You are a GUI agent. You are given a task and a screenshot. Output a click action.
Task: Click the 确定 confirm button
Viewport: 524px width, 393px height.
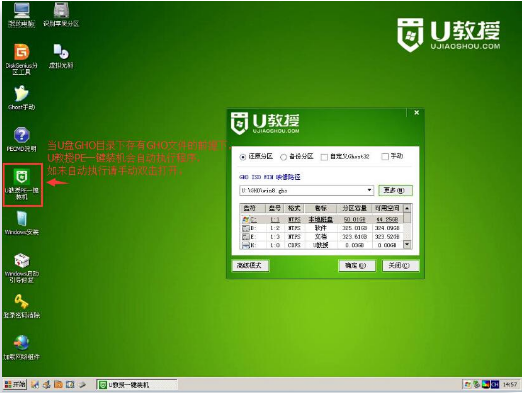pos(357,266)
